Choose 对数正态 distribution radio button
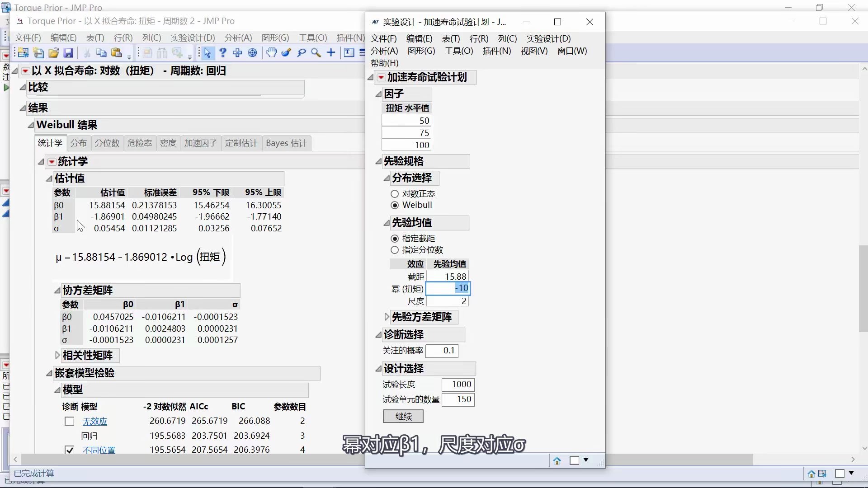 pos(395,194)
